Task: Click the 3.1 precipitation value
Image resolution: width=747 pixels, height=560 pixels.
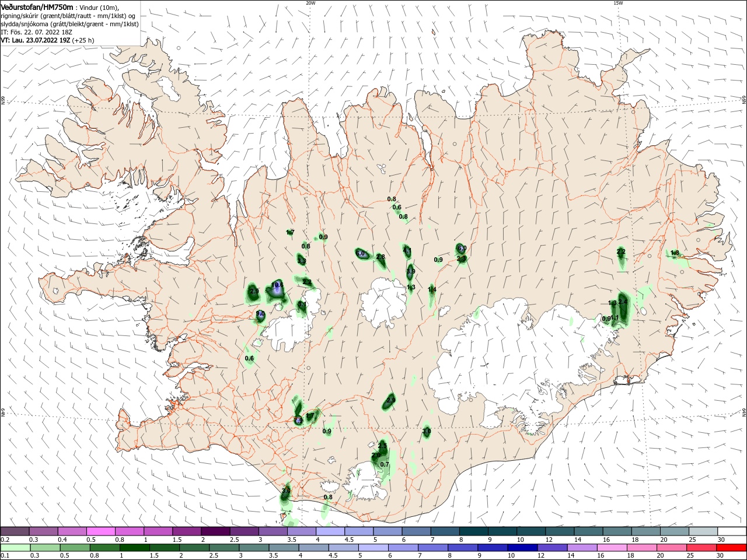Action: point(302,304)
